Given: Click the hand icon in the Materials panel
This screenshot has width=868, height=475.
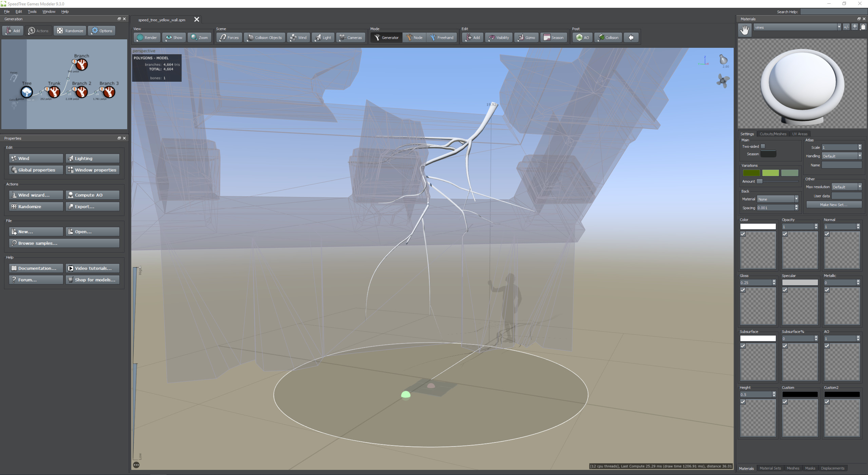Looking at the screenshot, I should pos(745,30).
